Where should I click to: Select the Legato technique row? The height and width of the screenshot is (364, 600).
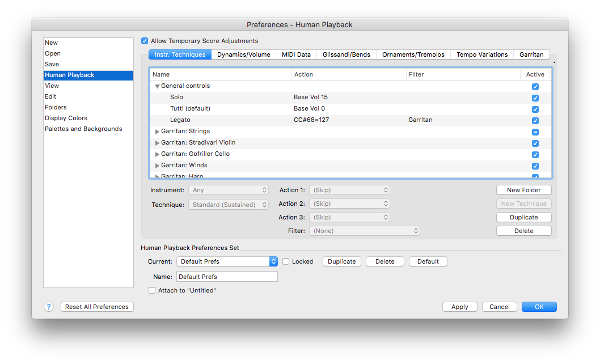(x=350, y=120)
